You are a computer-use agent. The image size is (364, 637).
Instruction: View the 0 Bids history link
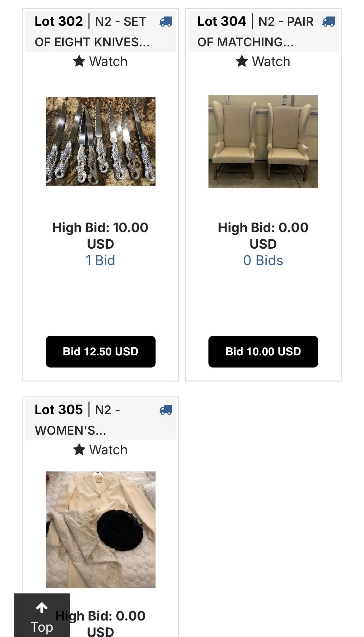263,260
